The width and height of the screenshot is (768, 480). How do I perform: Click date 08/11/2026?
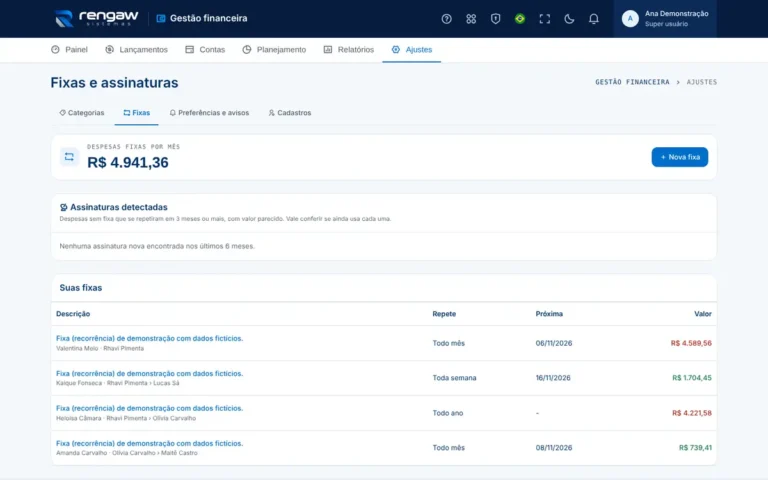[553, 448]
